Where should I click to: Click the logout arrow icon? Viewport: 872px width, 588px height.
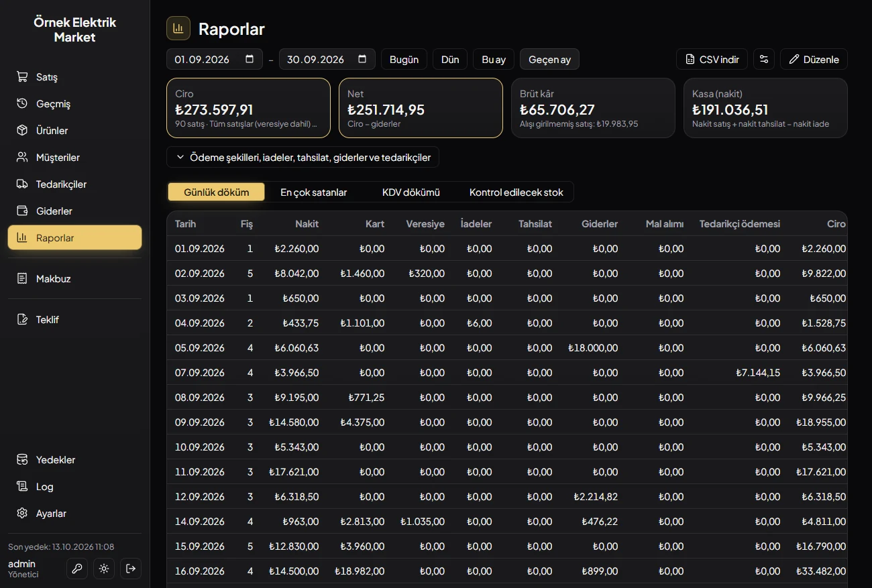(x=131, y=569)
